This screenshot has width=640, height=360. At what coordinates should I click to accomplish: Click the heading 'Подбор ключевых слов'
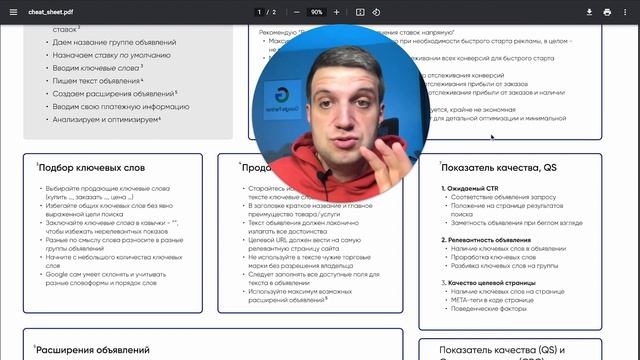(92, 168)
